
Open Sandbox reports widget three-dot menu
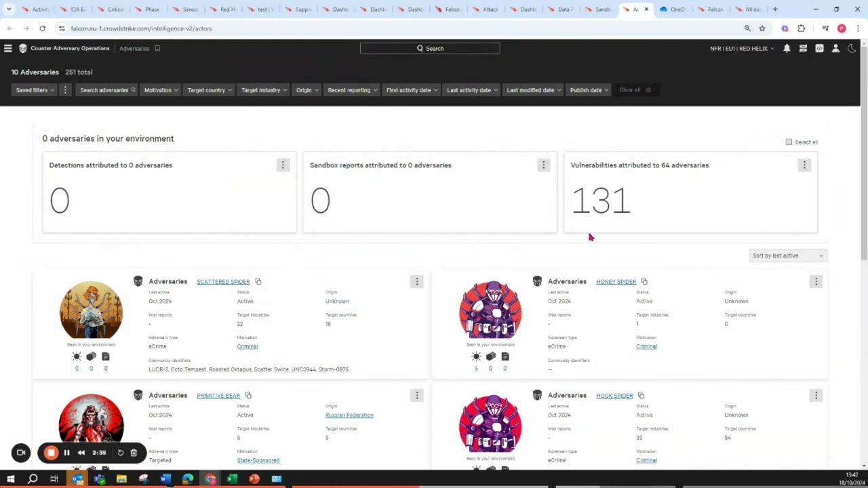[543, 165]
